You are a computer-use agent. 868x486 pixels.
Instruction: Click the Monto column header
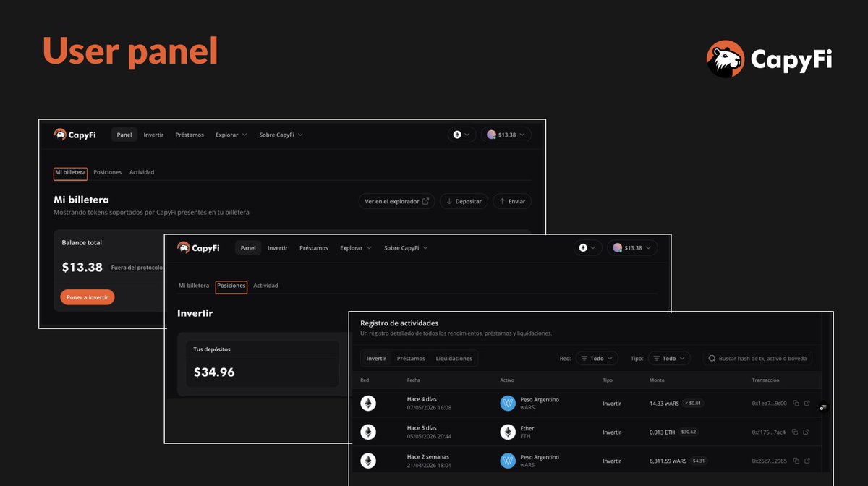click(x=658, y=380)
